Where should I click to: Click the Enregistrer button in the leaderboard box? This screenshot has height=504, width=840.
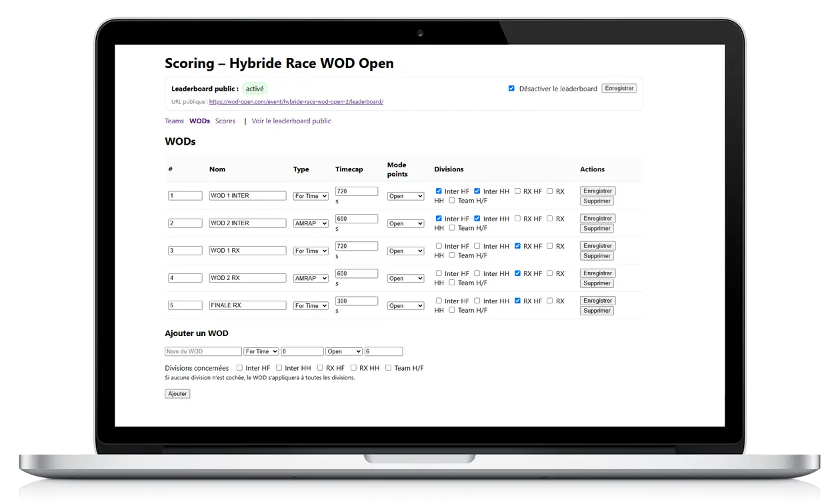(x=619, y=88)
